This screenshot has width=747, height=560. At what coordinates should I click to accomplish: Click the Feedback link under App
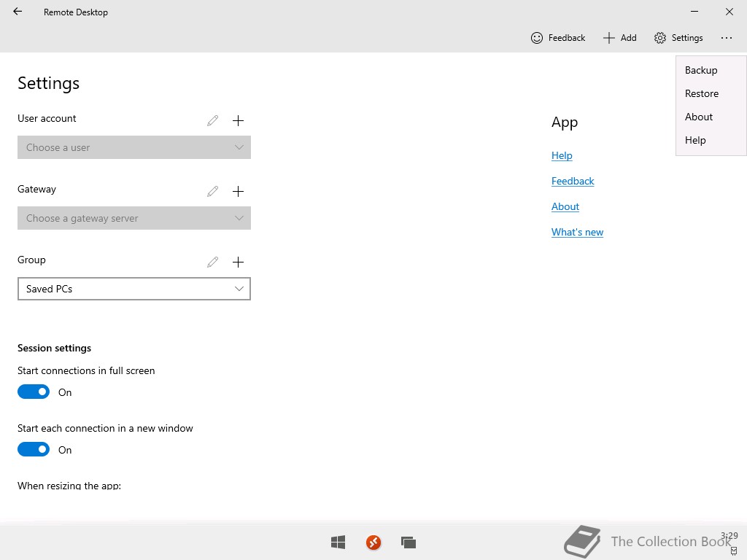click(x=573, y=181)
